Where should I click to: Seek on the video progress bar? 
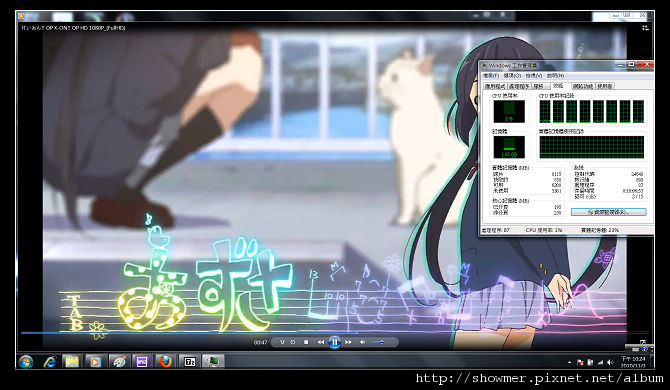(x=335, y=332)
